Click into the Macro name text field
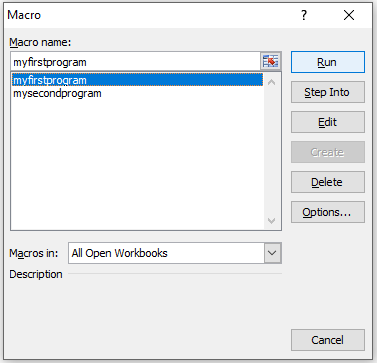Viewport: 377px width, 363px height. (x=135, y=62)
